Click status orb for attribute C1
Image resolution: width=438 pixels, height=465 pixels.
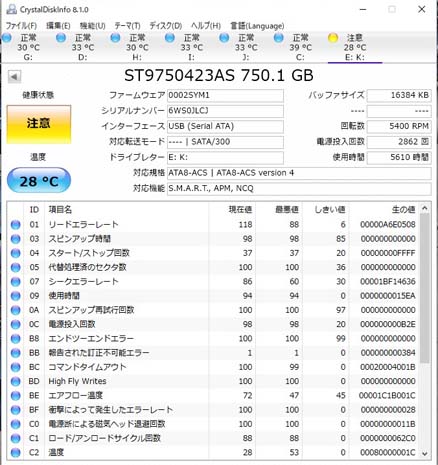[x=15, y=438]
